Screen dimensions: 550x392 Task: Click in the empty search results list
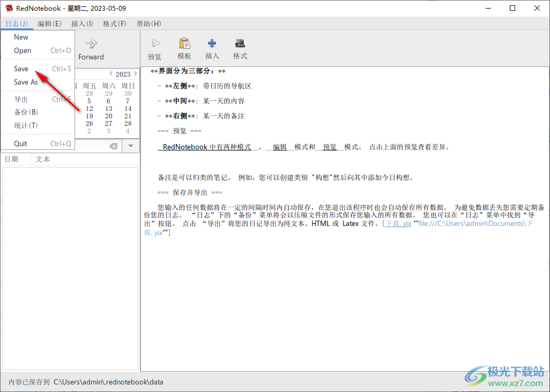click(70, 268)
